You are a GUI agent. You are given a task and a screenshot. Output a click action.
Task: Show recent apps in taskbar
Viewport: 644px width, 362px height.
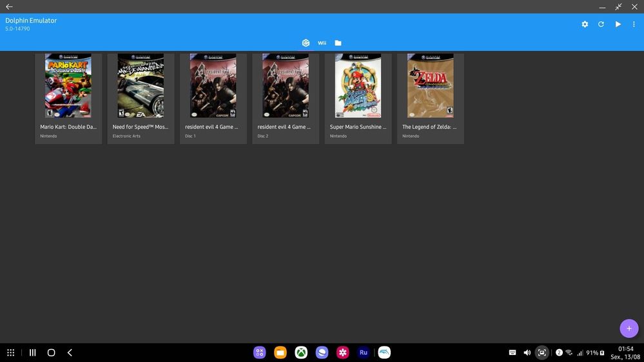tap(32, 352)
